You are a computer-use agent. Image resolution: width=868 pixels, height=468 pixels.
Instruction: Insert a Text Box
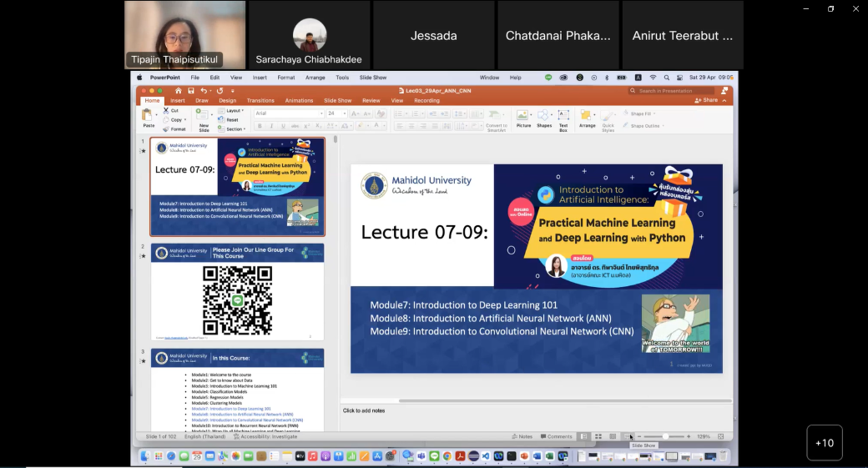563,116
